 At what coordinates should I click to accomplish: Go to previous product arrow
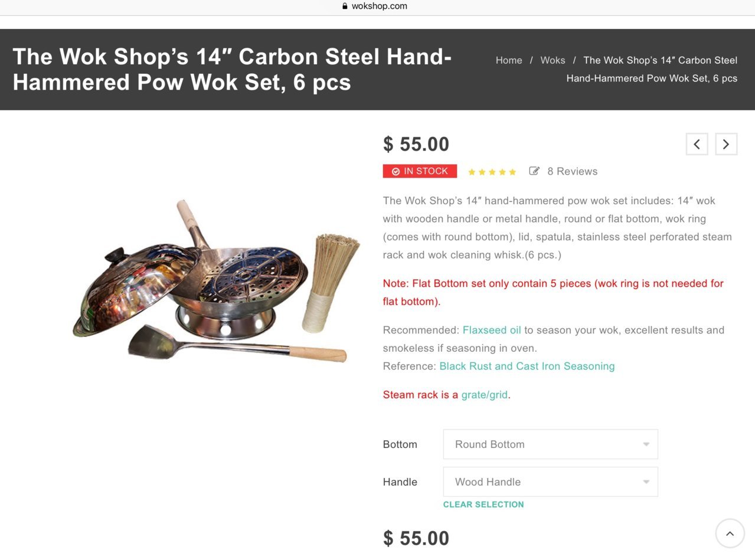pyautogui.click(x=697, y=144)
